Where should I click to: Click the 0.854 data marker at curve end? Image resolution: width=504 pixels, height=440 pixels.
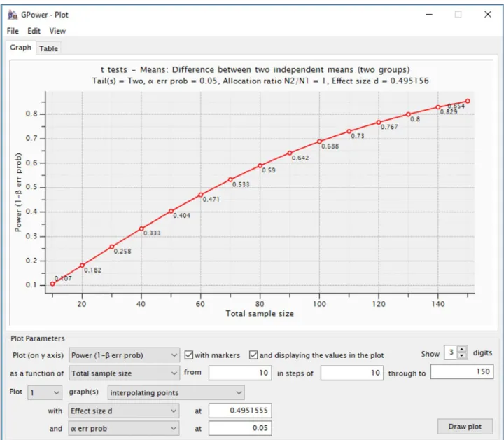tap(468, 101)
